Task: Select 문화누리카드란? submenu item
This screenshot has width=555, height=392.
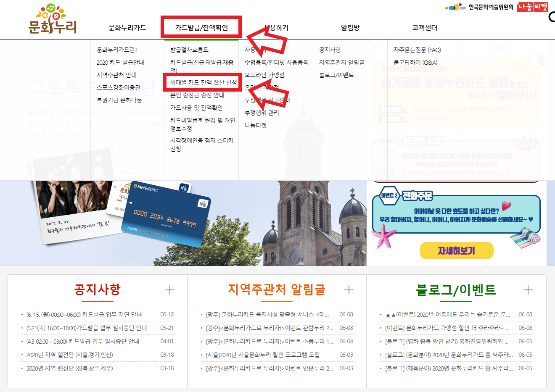Action: tap(117, 50)
